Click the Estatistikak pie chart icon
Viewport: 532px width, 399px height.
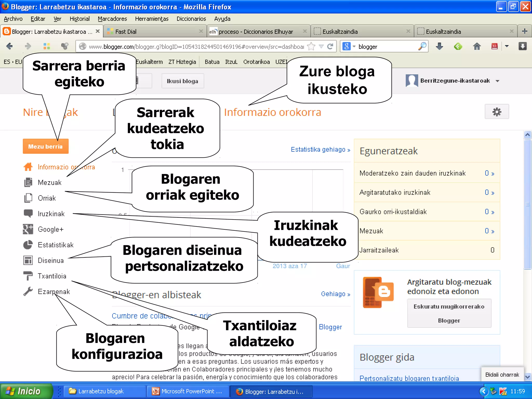pyautogui.click(x=28, y=245)
